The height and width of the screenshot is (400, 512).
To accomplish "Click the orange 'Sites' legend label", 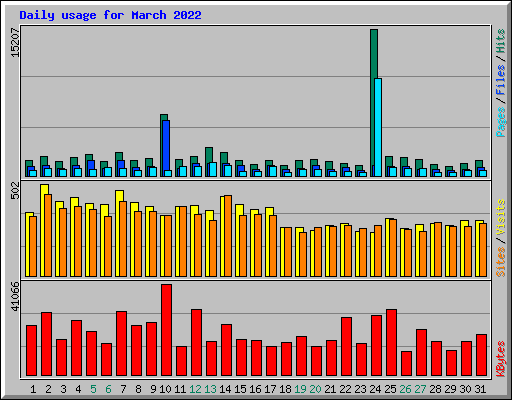I will (501, 262).
